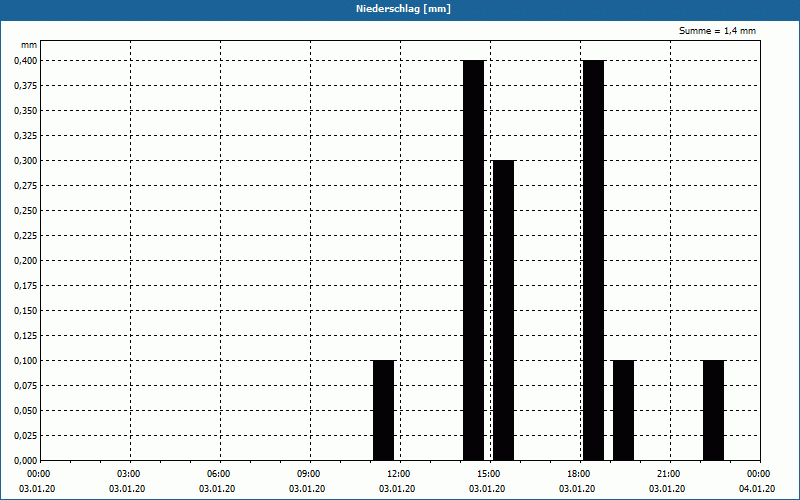Image resolution: width=800 pixels, height=500 pixels.
Task: Click the 0,100 bar between 18:00 and 21:00
Action: [x=623, y=410]
